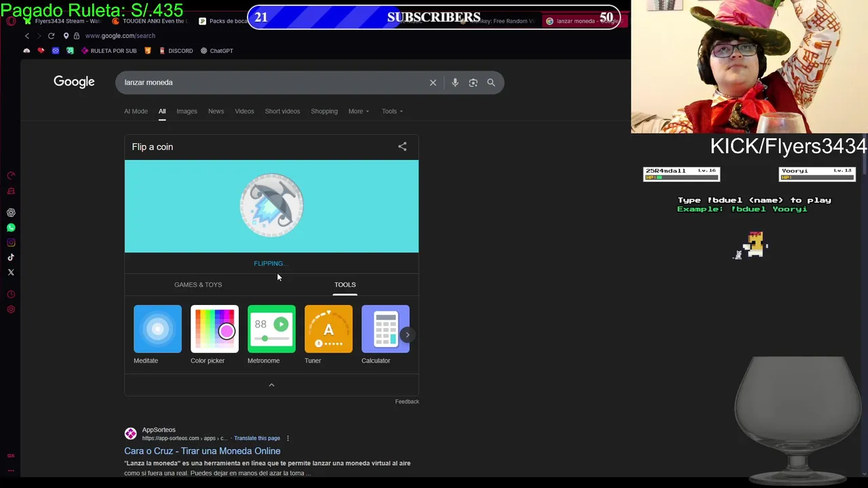
Task: Open the settings gear in the sidebar
Action: point(11,310)
